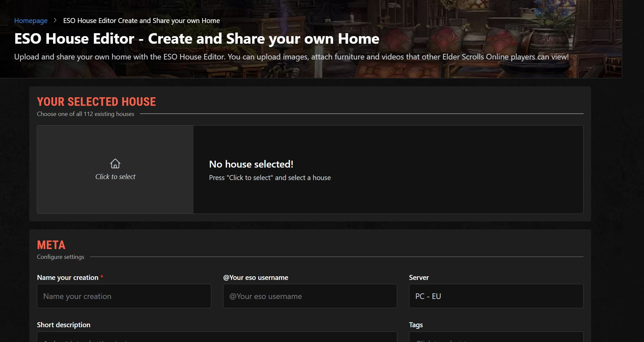Screen dimensions: 644x342
Task: Click the "Name your creation" field label
Action: pyautogui.click(x=68, y=278)
